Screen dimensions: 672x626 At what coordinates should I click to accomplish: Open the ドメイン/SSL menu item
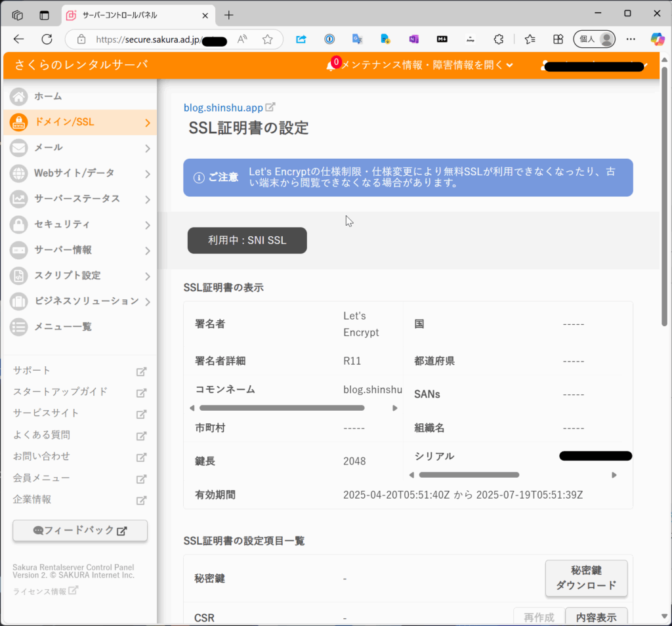[80, 122]
